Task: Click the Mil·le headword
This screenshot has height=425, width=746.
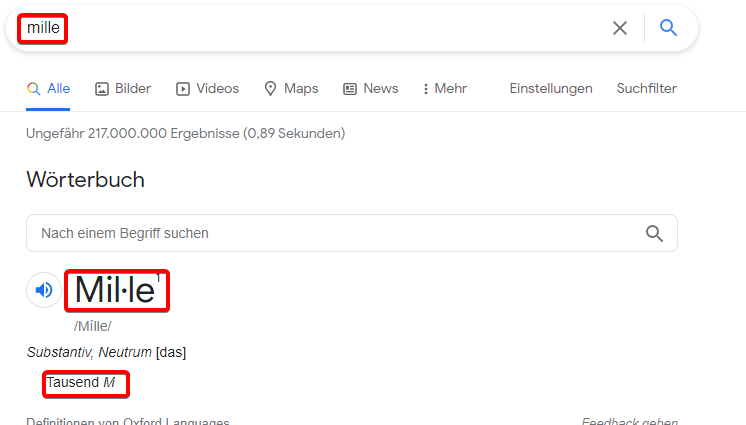Action: (116, 290)
